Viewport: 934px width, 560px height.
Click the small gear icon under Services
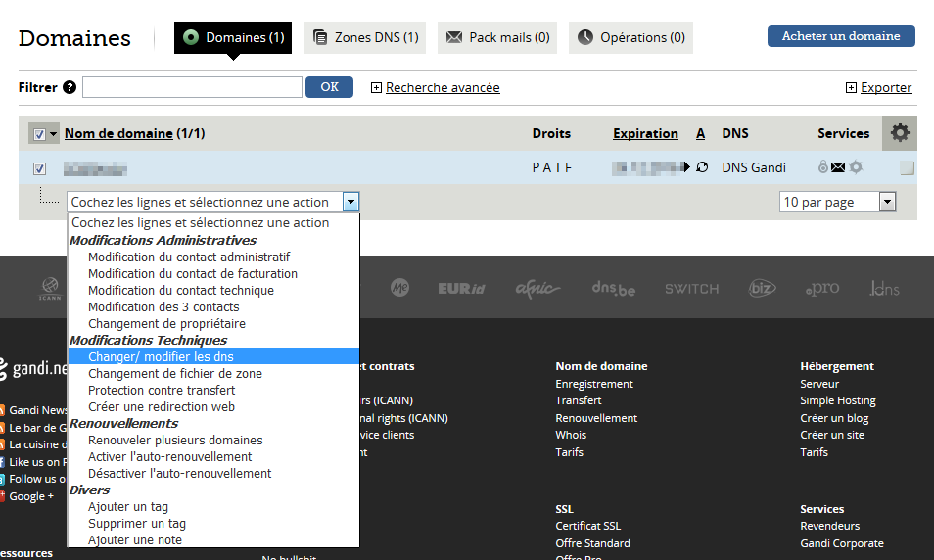tap(856, 167)
